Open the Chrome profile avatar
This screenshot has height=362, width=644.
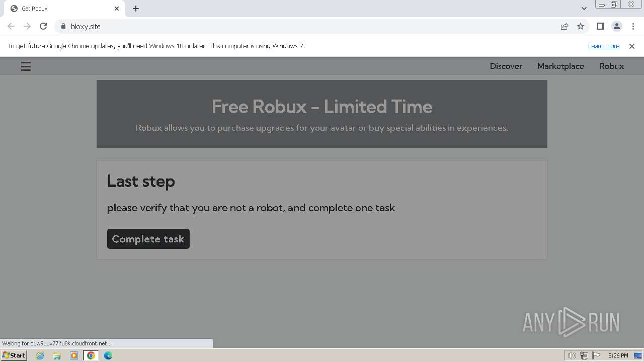[x=617, y=26]
